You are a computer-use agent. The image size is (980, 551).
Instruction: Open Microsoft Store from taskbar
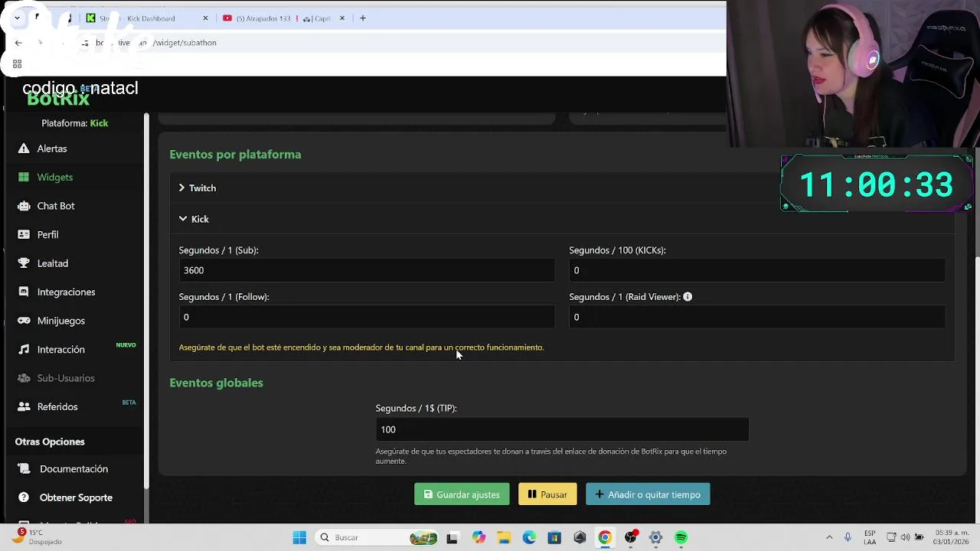point(554,538)
